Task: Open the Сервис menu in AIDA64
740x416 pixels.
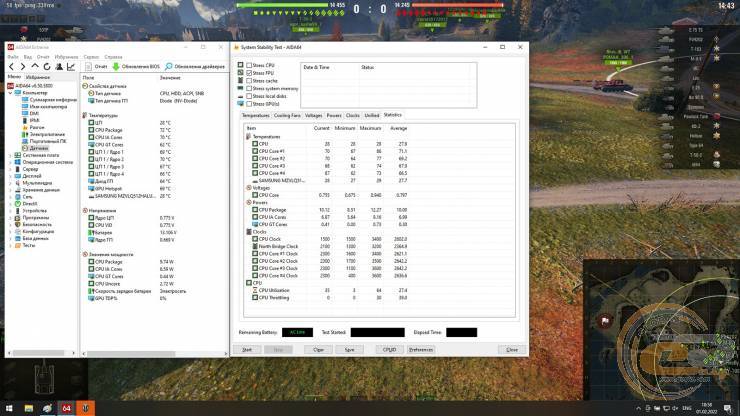Action: (x=91, y=57)
